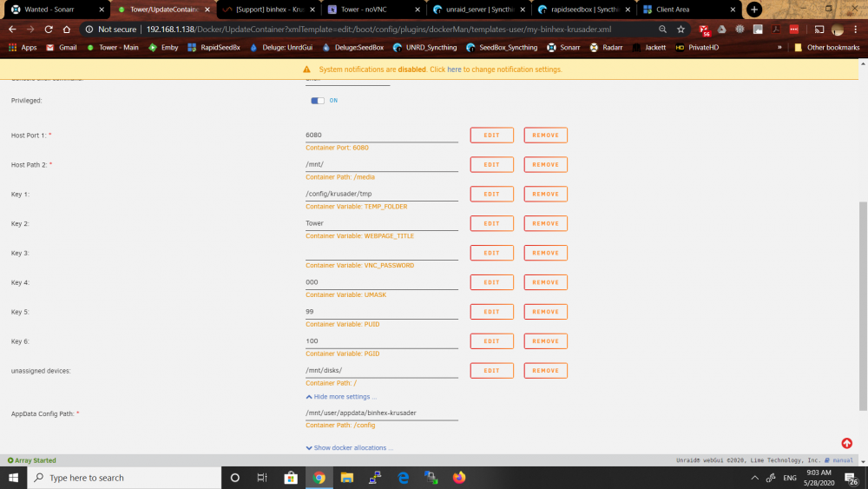Edit Key 2 WEBPAGE_TITLE variable
This screenshot has height=489, width=868.
[x=491, y=223]
